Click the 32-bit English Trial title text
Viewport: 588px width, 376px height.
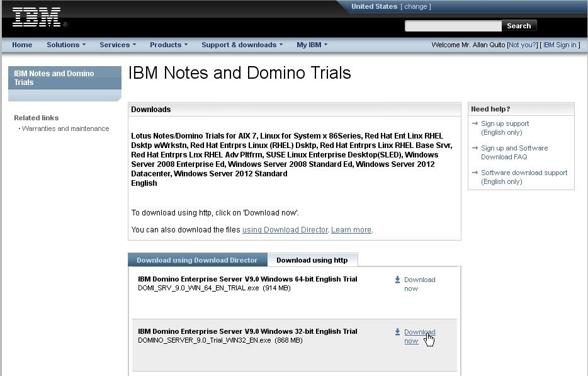point(247,331)
